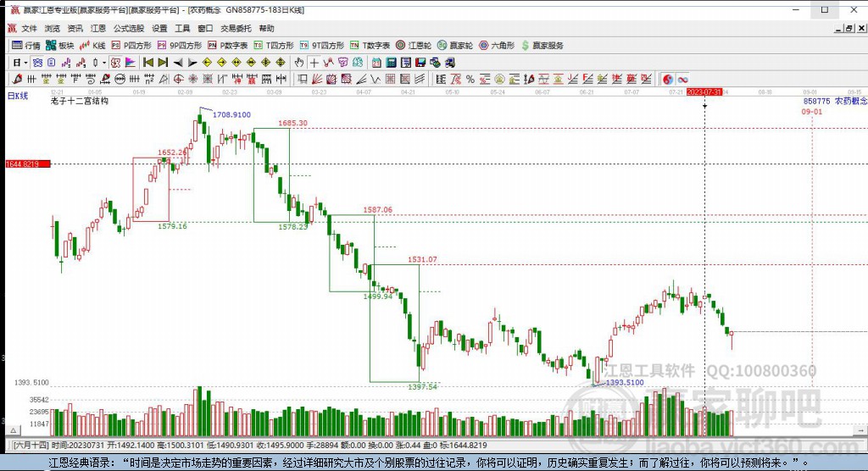Open the 行情 market quotes view
The width and height of the screenshot is (868, 471).
click(26, 46)
